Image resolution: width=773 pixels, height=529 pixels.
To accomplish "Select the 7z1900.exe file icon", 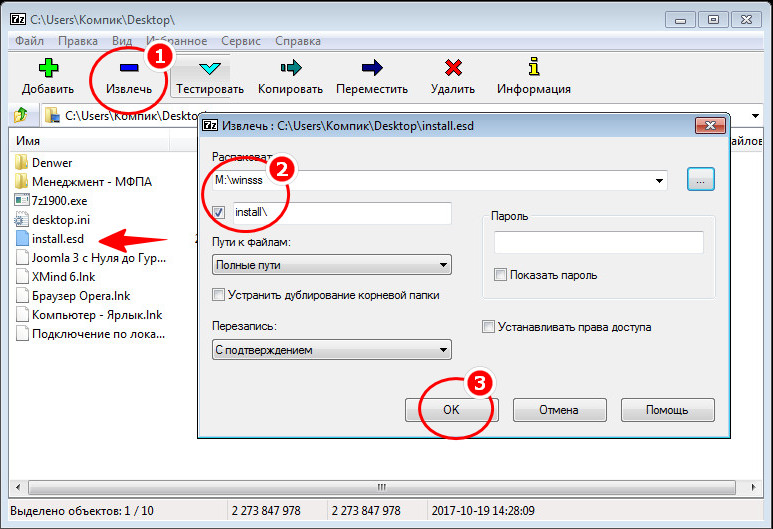I will pos(22,200).
